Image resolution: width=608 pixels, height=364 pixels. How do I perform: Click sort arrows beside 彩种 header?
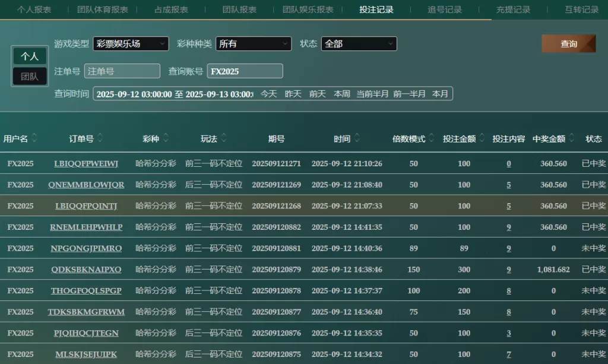(x=167, y=138)
